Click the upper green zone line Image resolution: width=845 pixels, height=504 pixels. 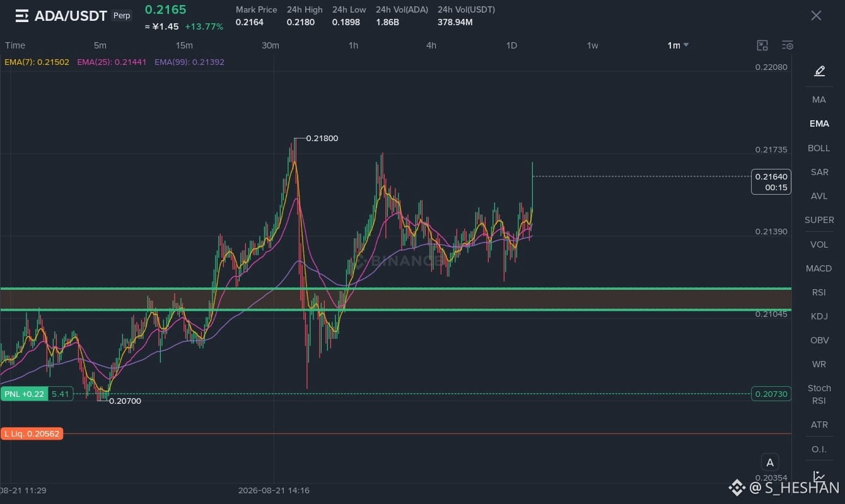395,289
